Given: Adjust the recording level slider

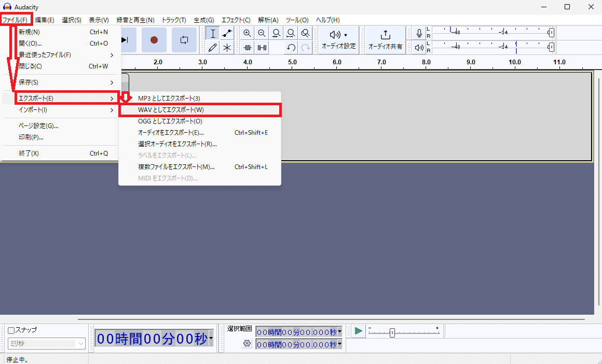Looking at the screenshot, I should 551,33.
